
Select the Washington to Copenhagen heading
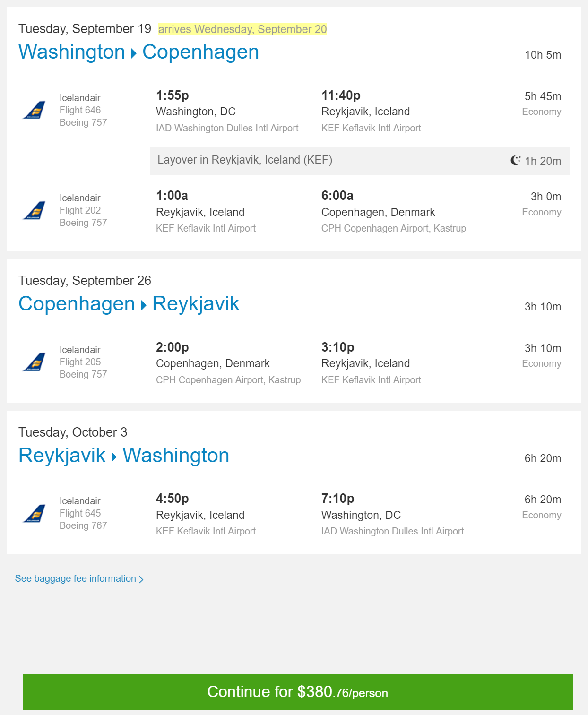138,52
